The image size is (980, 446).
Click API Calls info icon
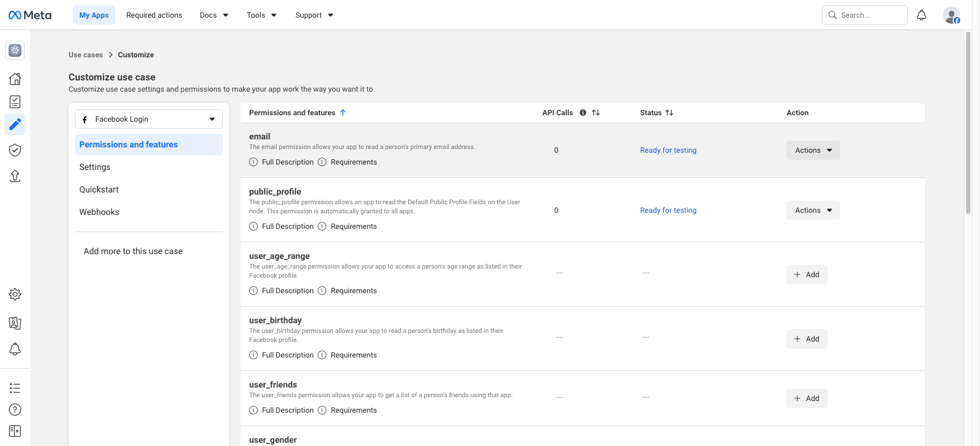pos(583,113)
